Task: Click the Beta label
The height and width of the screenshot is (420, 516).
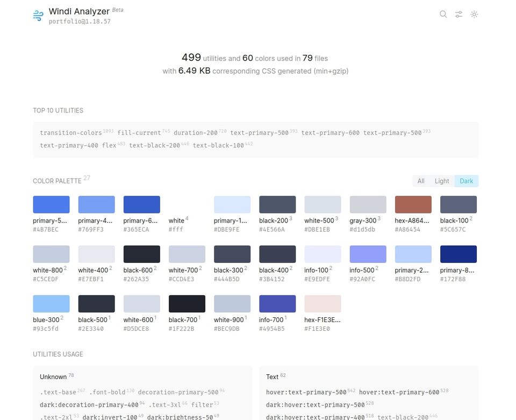Action: click(118, 10)
